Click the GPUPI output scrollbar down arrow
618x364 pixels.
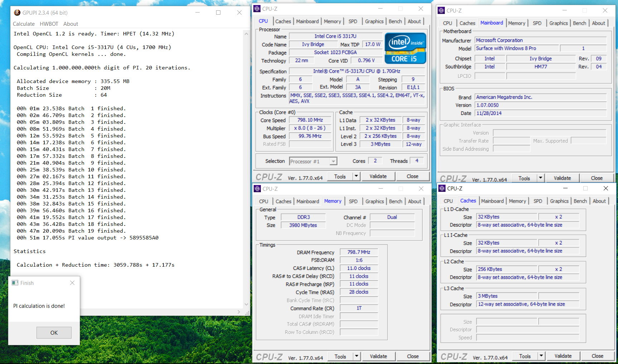click(x=246, y=304)
